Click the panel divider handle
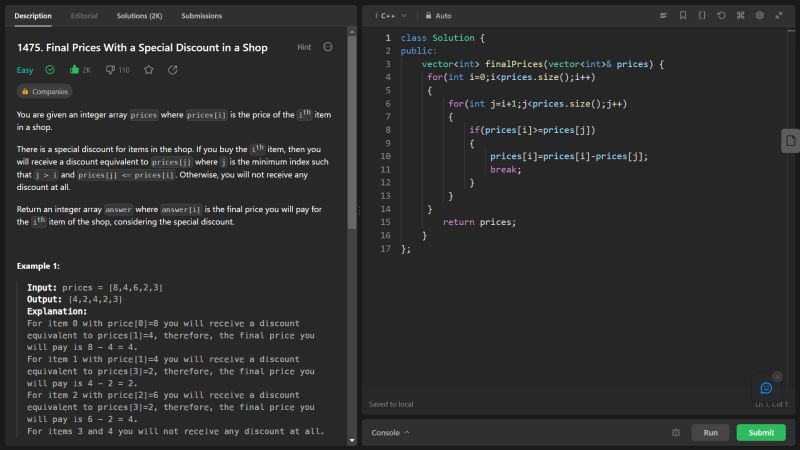 pyautogui.click(x=359, y=211)
